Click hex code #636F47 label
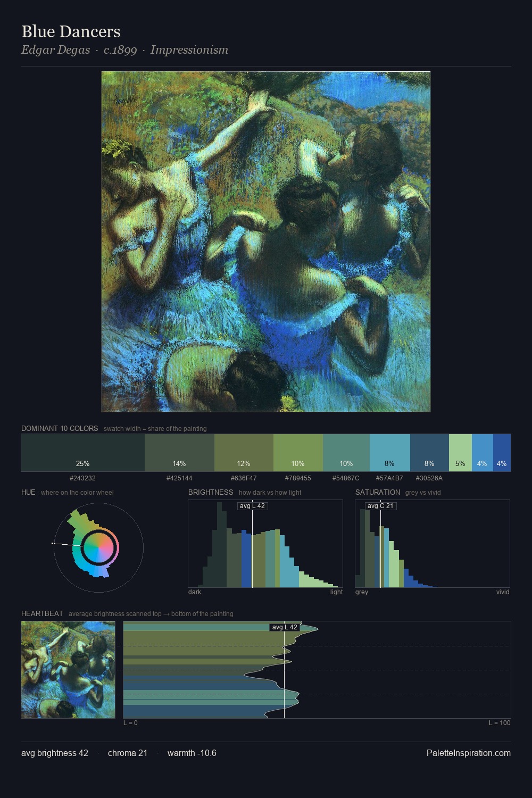The height and width of the screenshot is (798, 532). coord(244,478)
